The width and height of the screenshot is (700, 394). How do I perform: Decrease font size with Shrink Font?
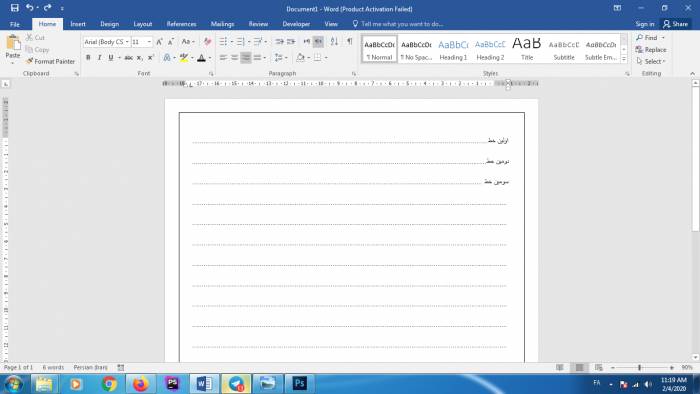pos(171,42)
